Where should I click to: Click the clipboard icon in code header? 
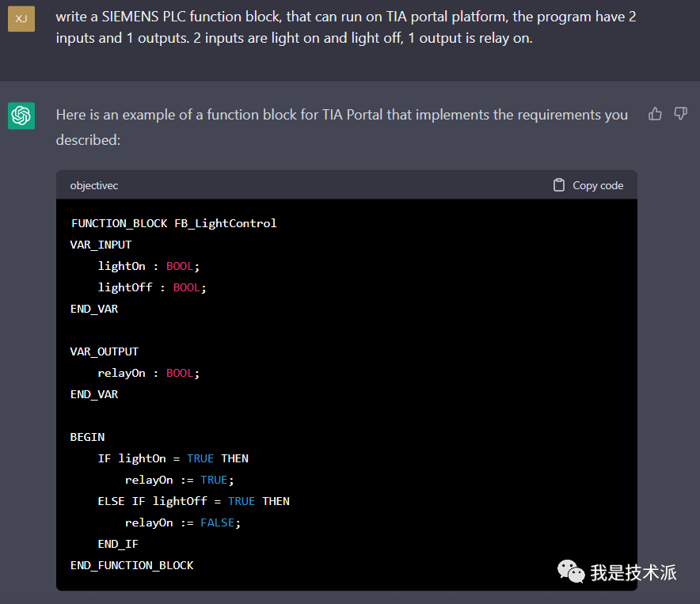point(559,185)
